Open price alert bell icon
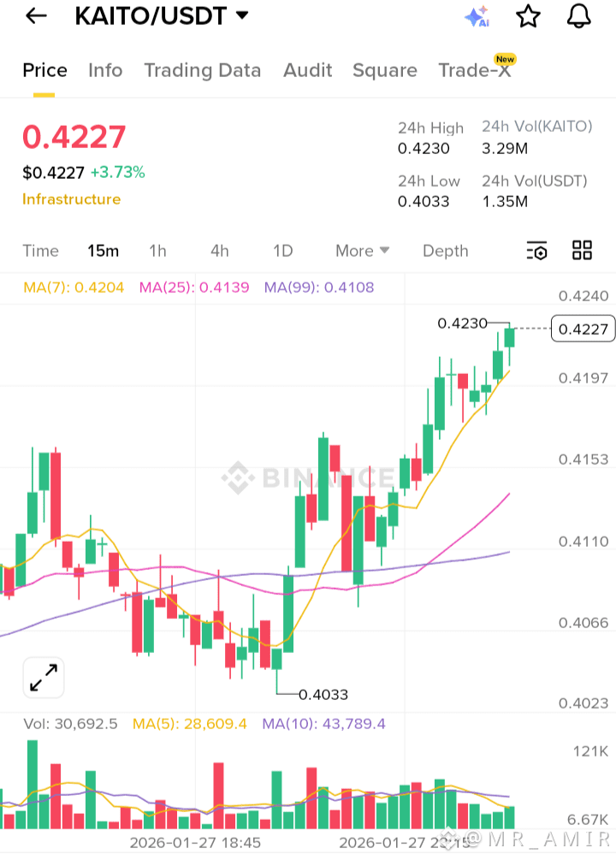 coord(578,16)
